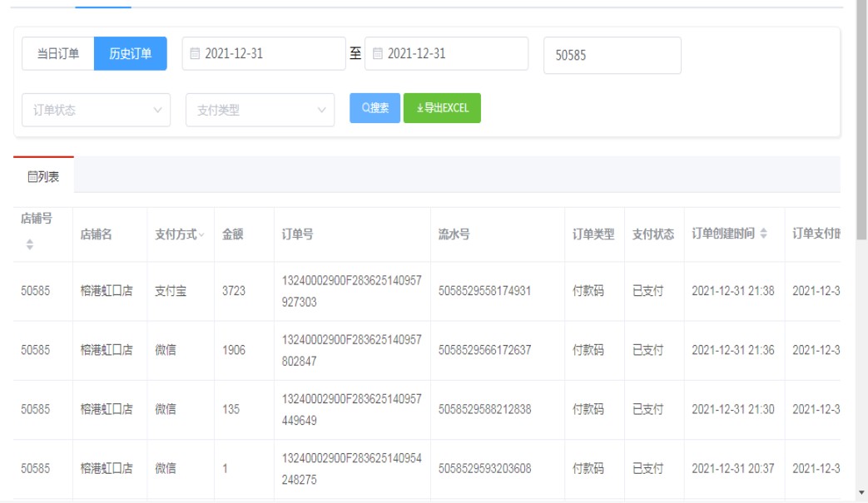
Task: Click the end date input field
Action: 454,54
